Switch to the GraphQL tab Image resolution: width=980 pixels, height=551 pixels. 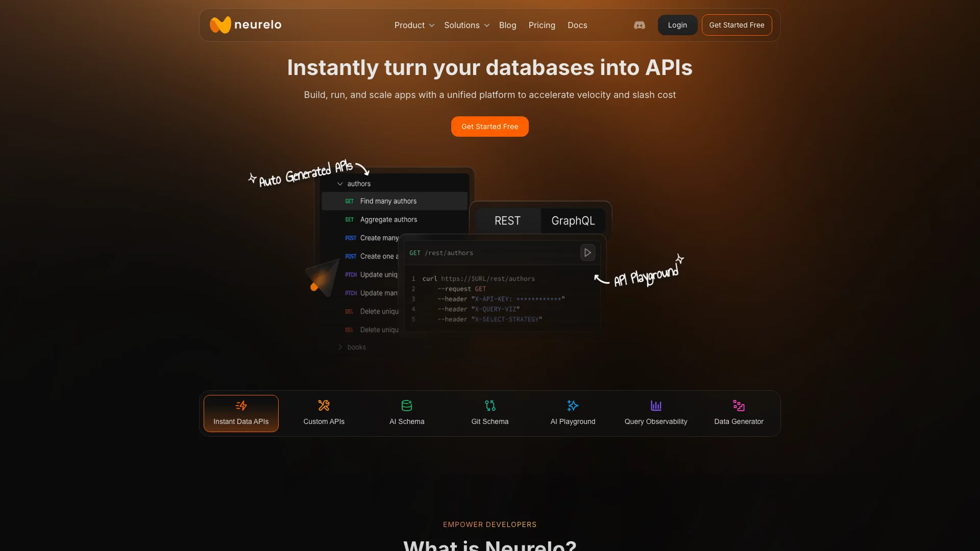pos(573,220)
